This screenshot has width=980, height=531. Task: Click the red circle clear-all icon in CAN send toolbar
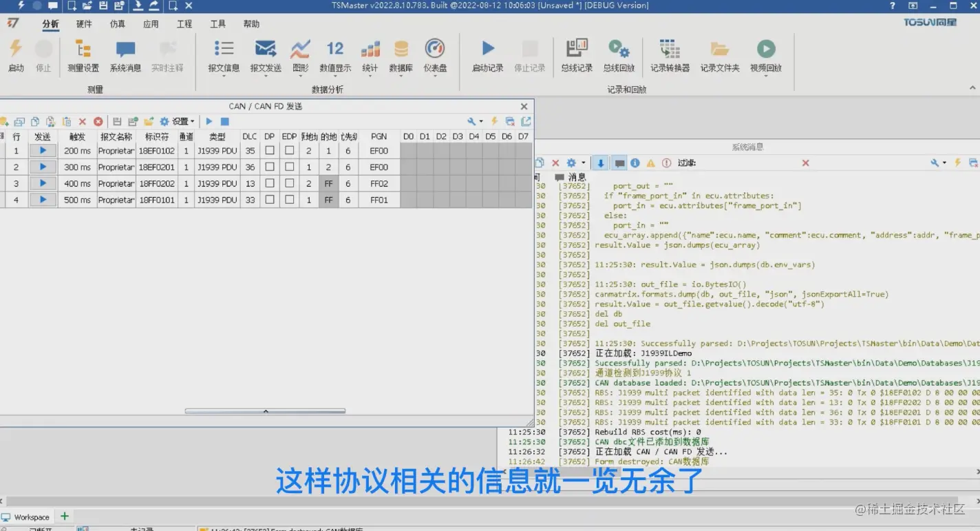pyautogui.click(x=98, y=121)
